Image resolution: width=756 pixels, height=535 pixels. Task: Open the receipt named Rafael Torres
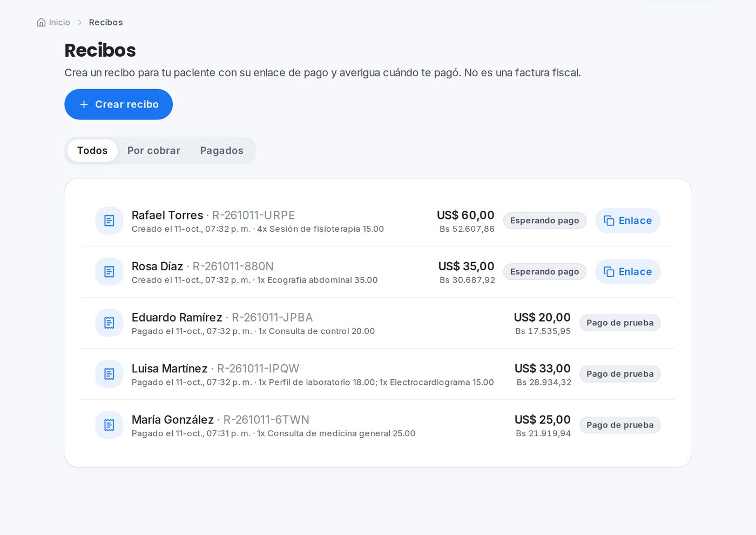point(167,215)
